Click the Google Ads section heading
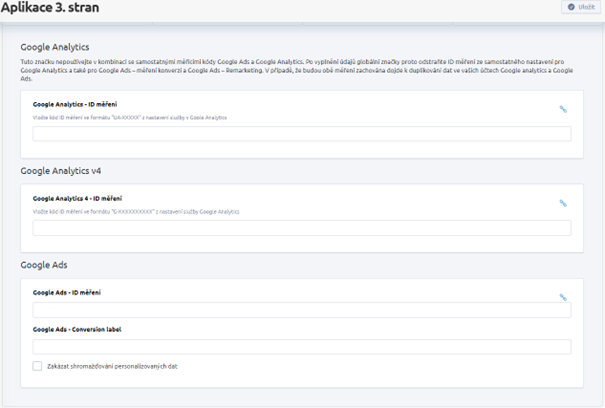Screen dimensions: 605x408 (x=44, y=265)
